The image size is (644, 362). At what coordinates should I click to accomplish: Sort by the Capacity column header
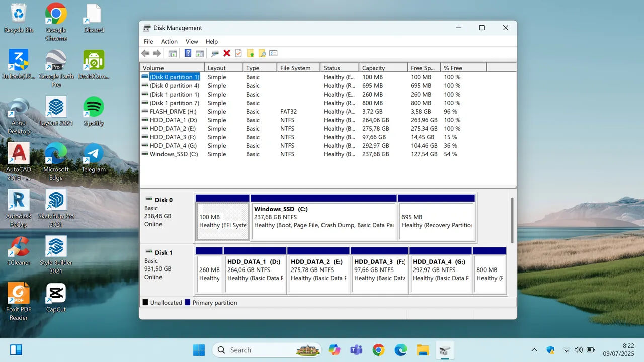(x=383, y=68)
